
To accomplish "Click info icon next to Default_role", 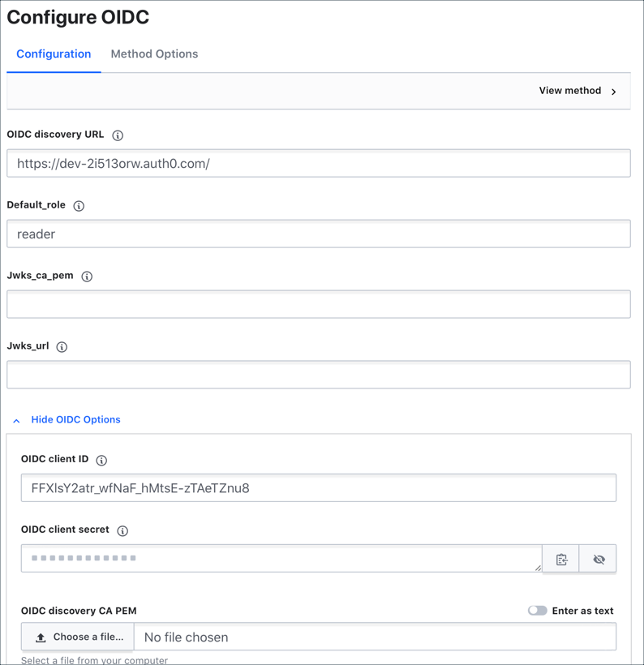I will coord(79,206).
